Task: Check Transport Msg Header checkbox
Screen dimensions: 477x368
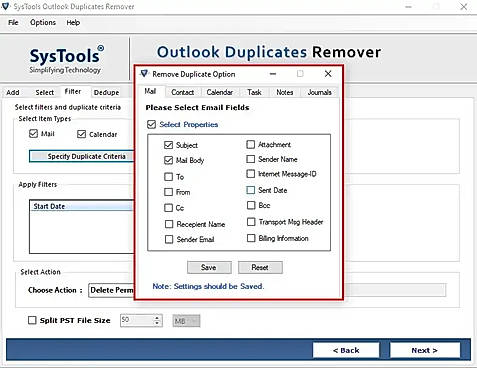Action: [251, 222]
